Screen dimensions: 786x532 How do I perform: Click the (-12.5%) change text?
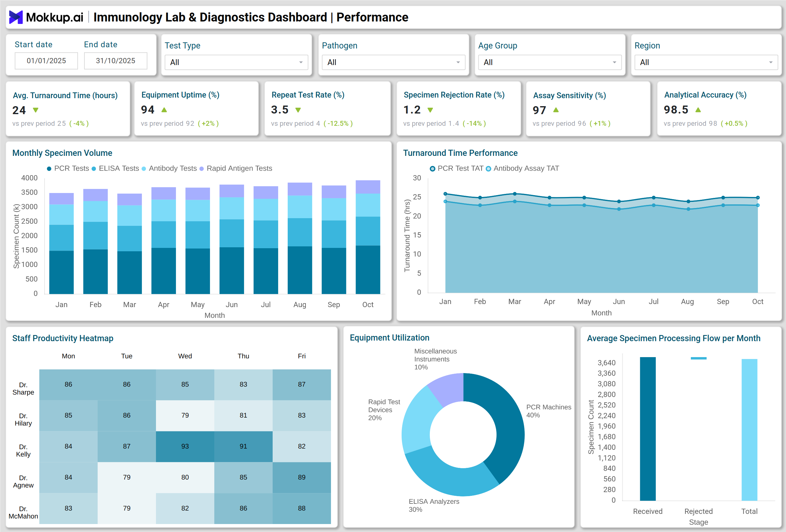point(338,123)
